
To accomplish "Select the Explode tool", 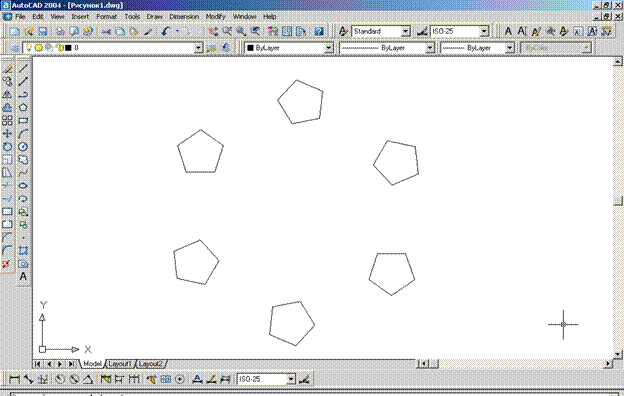I will click(6, 264).
